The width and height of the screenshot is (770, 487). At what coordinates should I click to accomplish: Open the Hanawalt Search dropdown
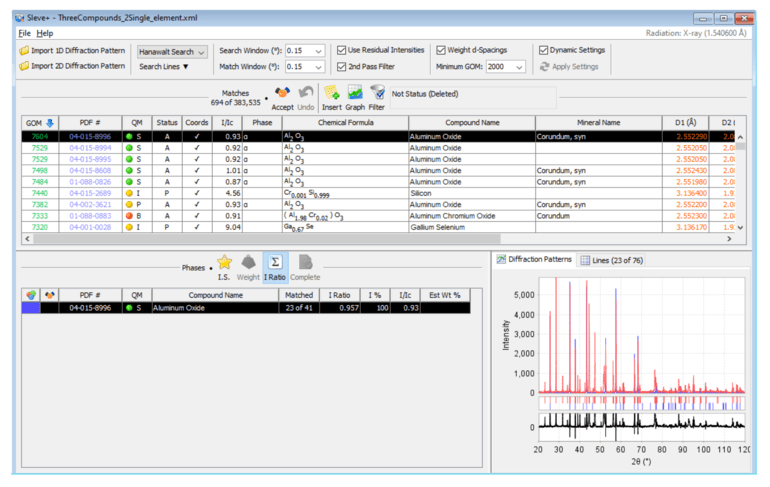click(x=172, y=51)
